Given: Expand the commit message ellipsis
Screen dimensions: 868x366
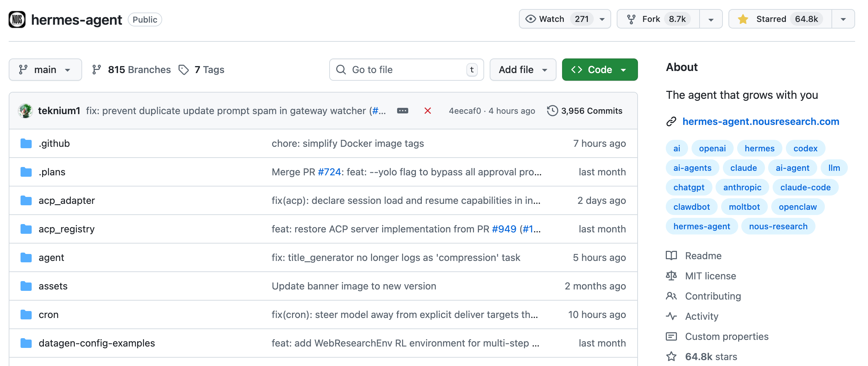Looking at the screenshot, I should [x=403, y=111].
